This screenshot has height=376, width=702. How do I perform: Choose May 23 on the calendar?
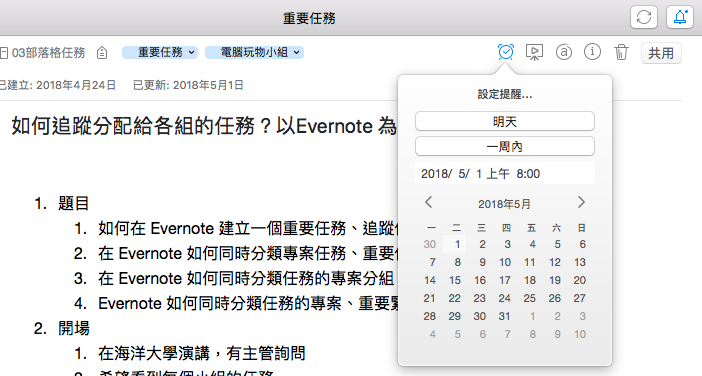point(480,298)
